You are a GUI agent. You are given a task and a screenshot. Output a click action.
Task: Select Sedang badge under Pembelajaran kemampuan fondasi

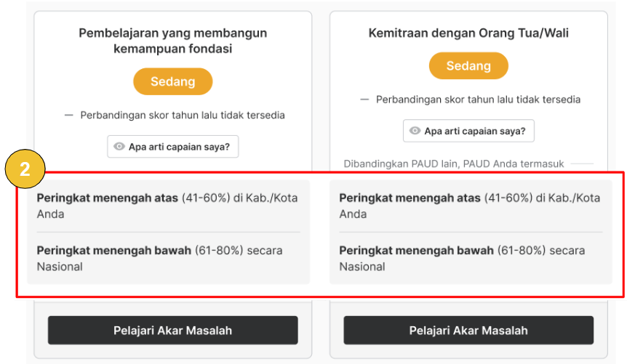point(172,81)
